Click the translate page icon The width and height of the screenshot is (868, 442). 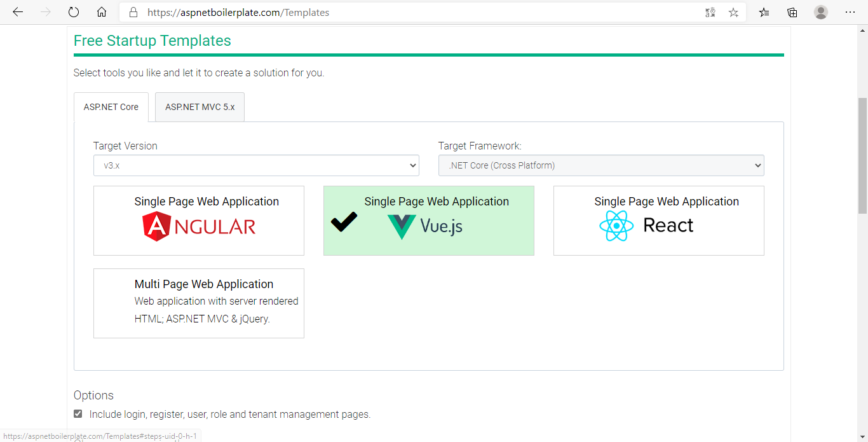(x=710, y=12)
